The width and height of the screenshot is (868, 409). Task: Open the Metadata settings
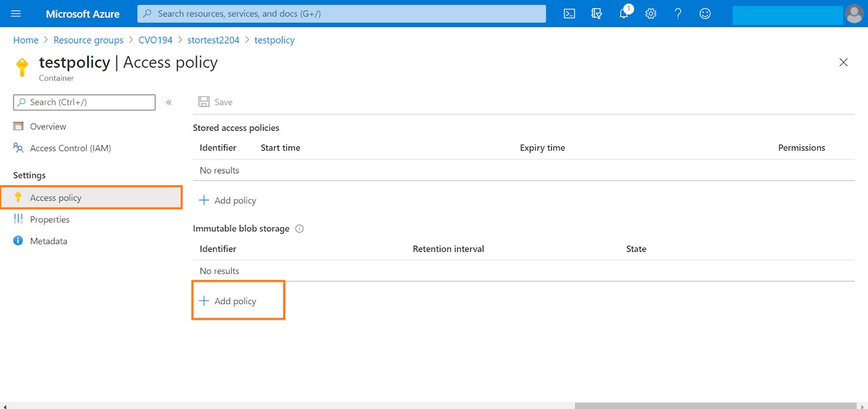(x=48, y=241)
